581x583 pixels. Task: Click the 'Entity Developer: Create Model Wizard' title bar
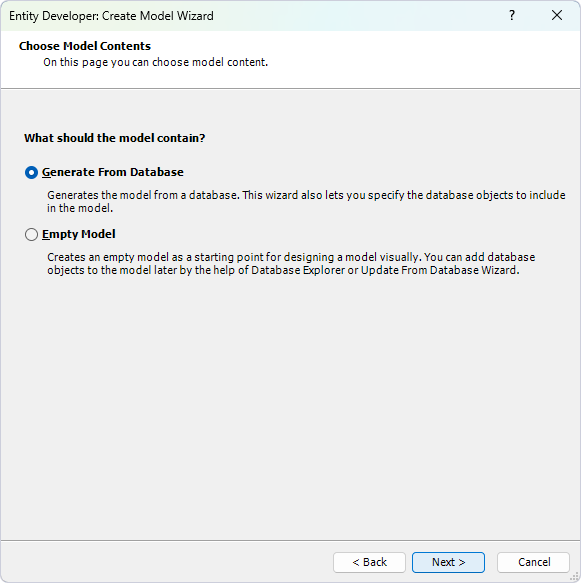coord(111,16)
